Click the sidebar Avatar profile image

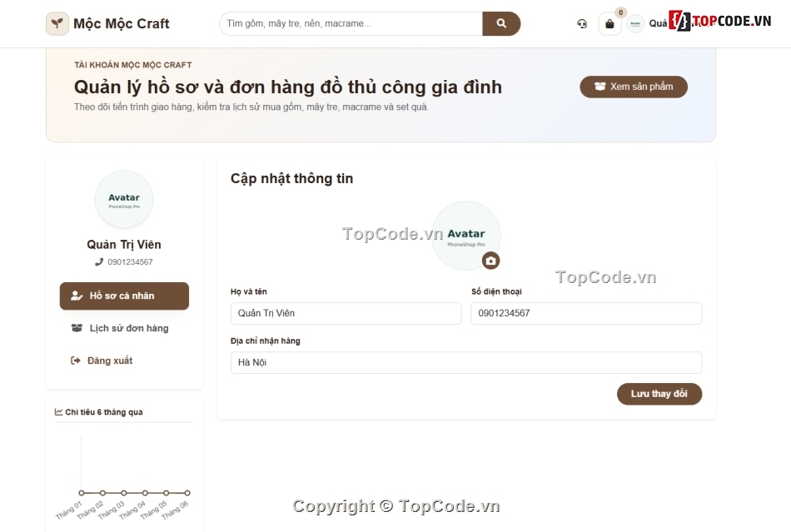124,200
